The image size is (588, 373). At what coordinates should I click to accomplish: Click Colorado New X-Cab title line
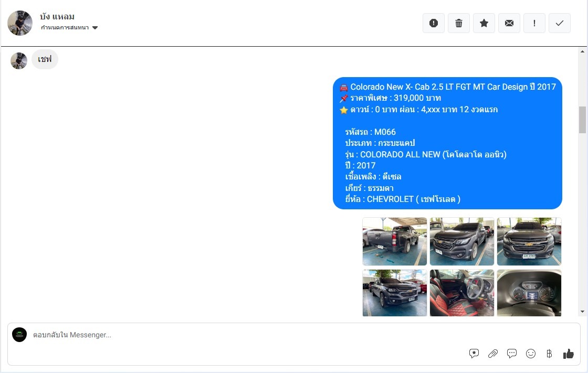pos(448,87)
